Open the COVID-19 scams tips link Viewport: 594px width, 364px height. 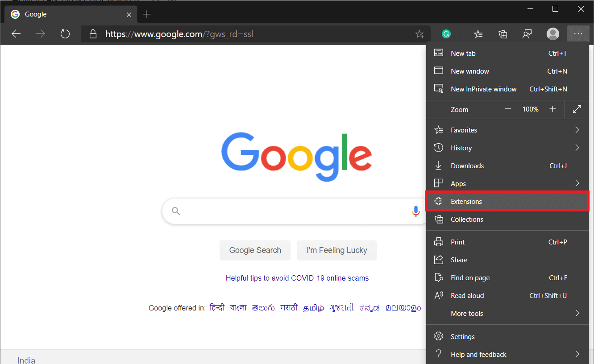point(297,278)
